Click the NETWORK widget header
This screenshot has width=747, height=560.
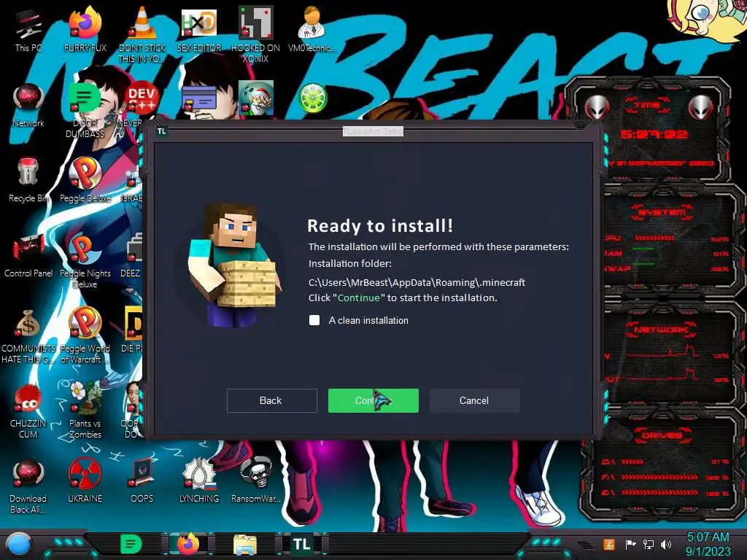(x=662, y=330)
